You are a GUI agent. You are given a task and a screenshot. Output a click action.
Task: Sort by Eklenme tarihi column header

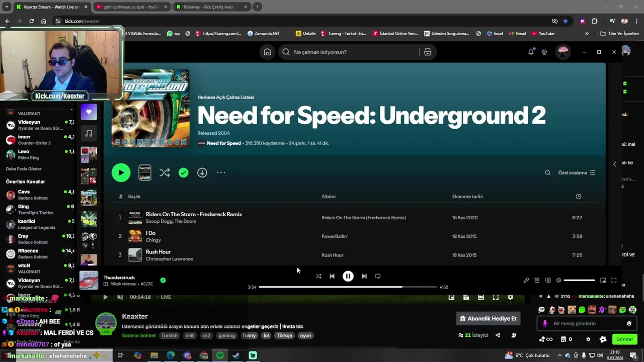pyautogui.click(x=467, y=197)
